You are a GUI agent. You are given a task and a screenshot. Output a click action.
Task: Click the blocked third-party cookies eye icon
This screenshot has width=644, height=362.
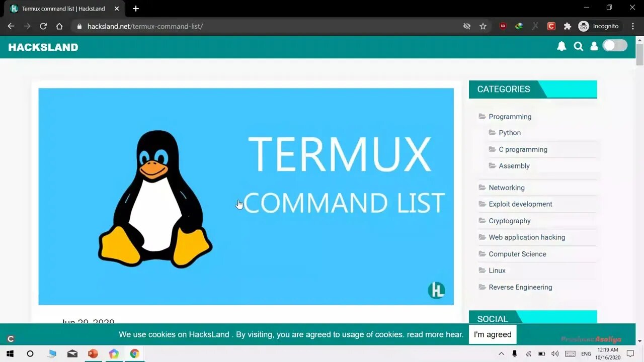click(467, 26)
